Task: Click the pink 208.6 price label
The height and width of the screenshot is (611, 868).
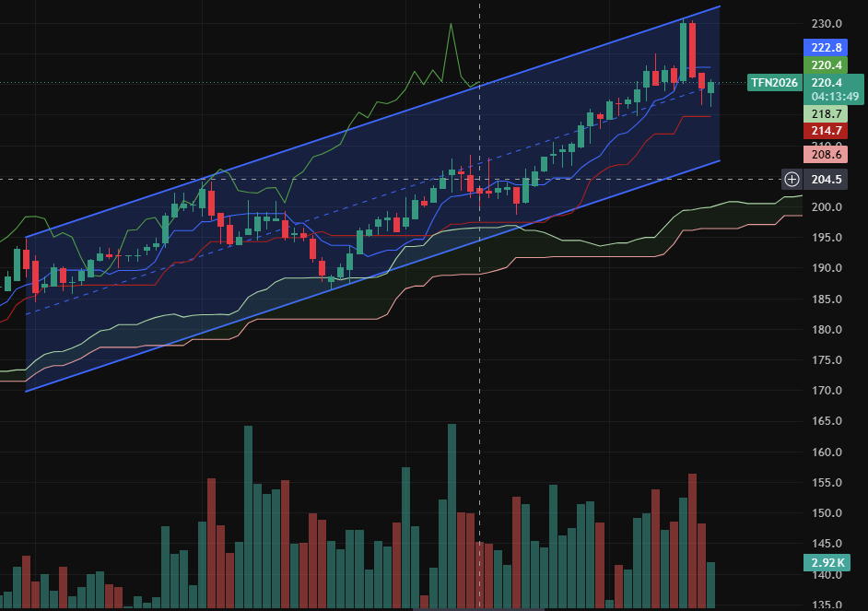Action: [x=826, y=155]
